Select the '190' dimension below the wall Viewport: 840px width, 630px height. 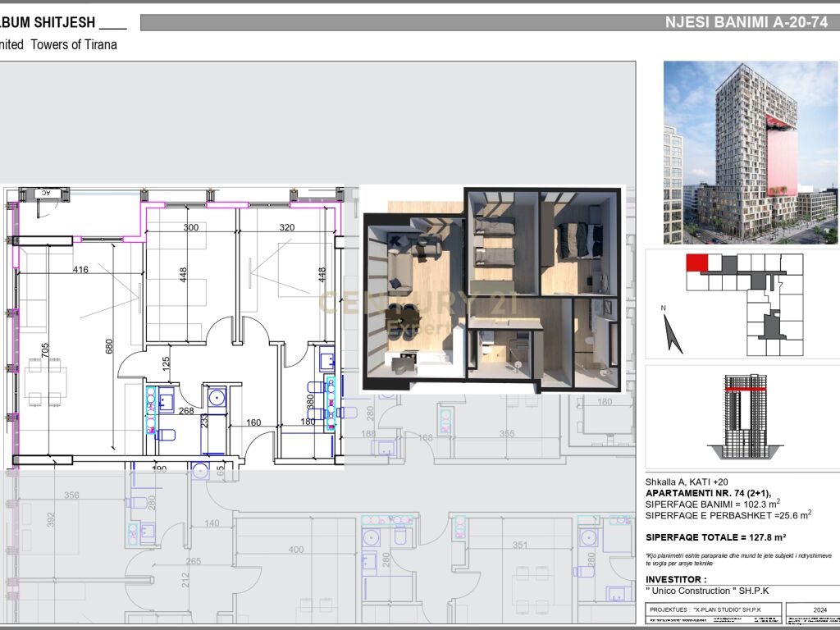[x=159, y=468]
